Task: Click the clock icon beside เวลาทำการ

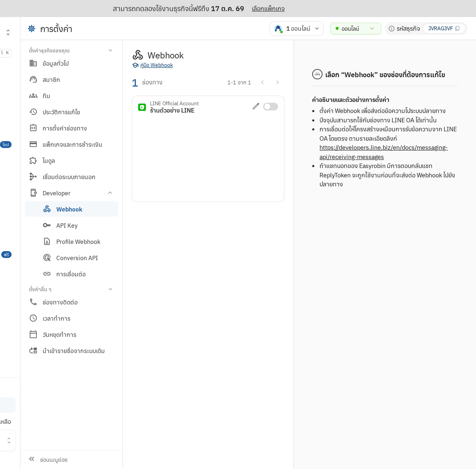Action: (x=33, y=318)
